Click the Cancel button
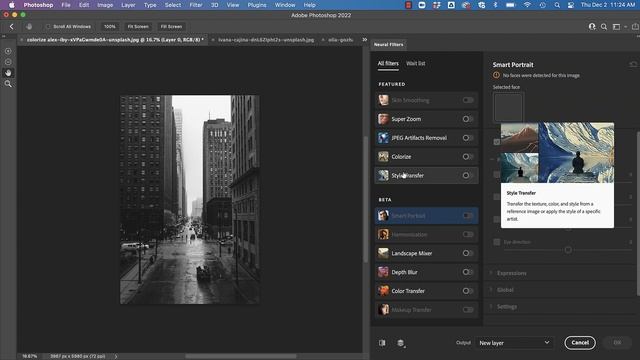The width and height of the screenshot is (640, 360). 580,343
